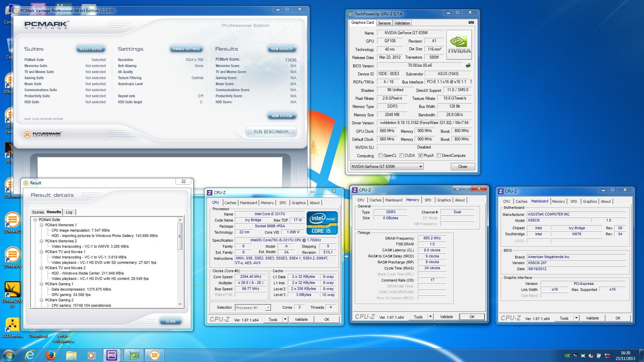This screenshot has width=644, height=362.
Task: Open the NVIDIA GeForce GT 635M GPU dropdown
Action: pos(387,167)
